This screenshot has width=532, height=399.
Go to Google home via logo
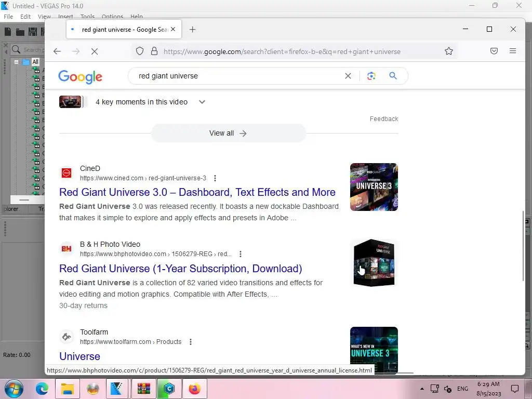pos(80,77)
